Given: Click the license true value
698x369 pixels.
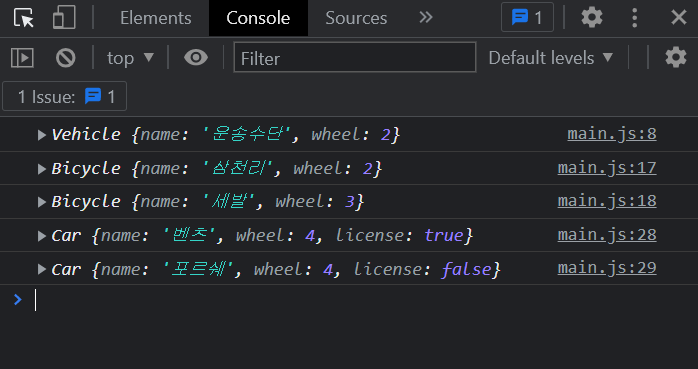Looking at the screenshot, I should click(x=444, y=235).
